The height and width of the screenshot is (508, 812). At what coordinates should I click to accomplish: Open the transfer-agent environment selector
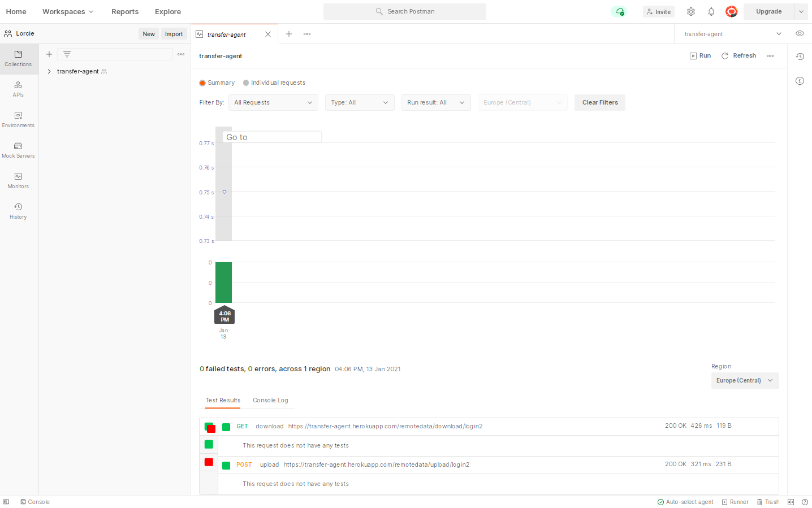click(x=733, y=34)
